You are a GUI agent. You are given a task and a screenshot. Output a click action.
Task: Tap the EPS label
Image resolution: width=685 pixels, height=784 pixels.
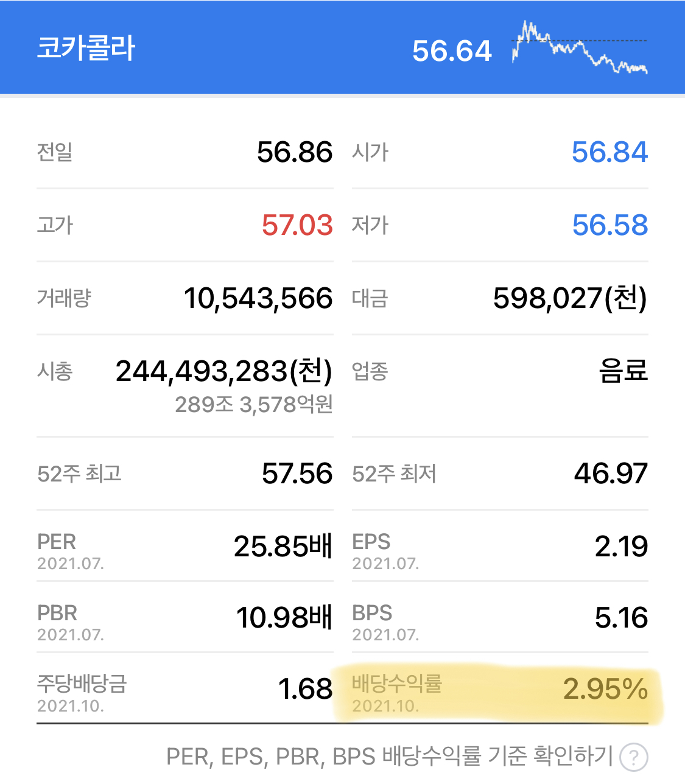[371, 542]
